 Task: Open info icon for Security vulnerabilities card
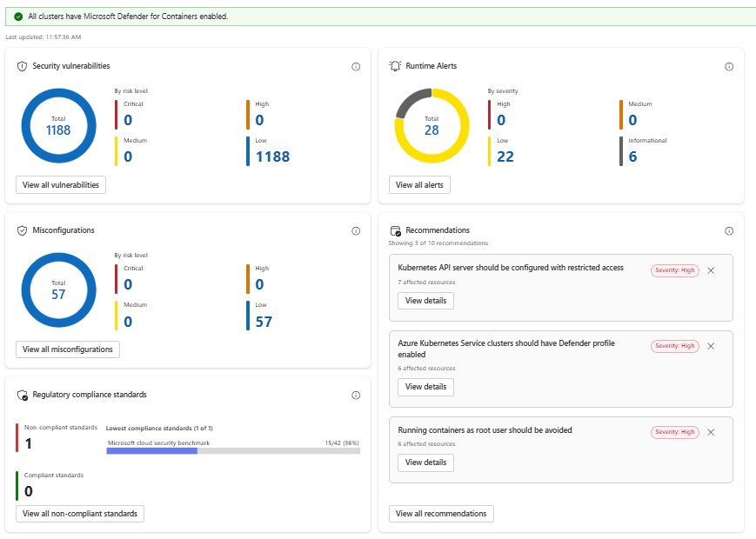coord(356,66)
